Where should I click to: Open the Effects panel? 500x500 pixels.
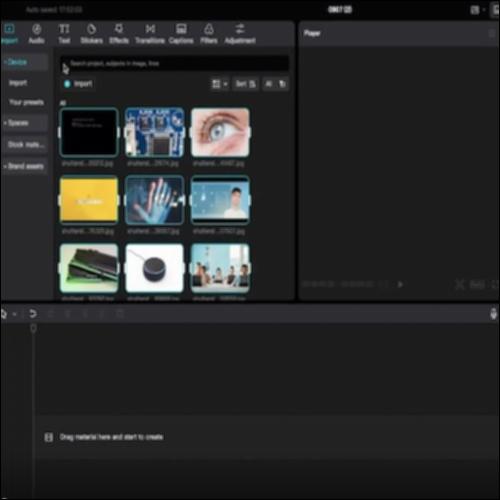click(119, 34)
